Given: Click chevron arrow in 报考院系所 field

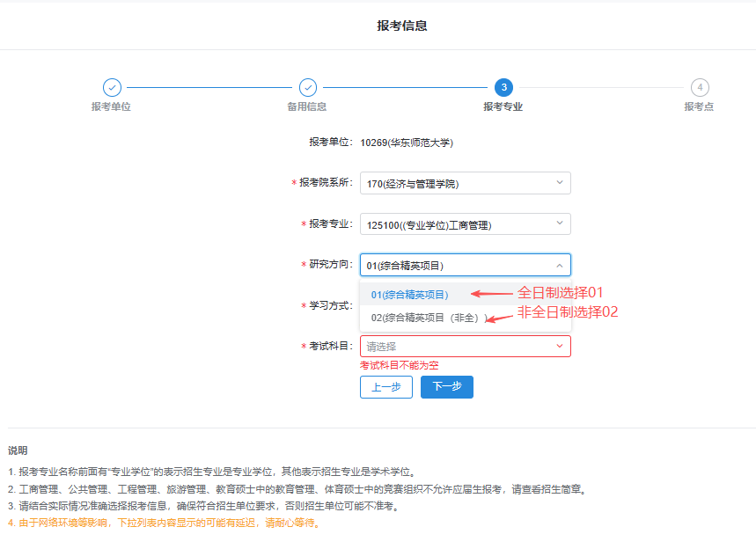Looking at the screenshot, I should 560,183.
